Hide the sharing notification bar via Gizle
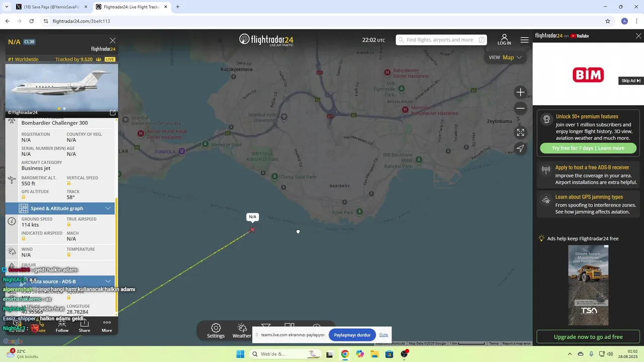The image size is (644, 362). [383, 335]
